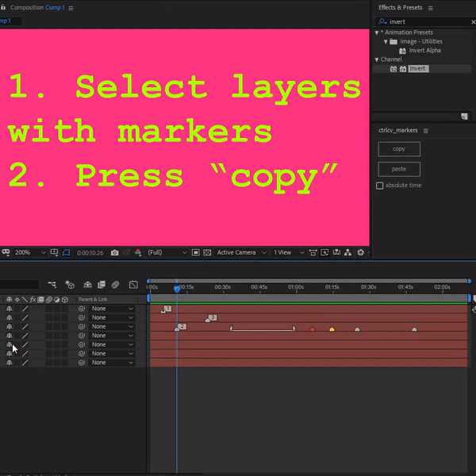
Task: Toggle pixel aspect ratio correction icon
Action: [x=313, y=252]
